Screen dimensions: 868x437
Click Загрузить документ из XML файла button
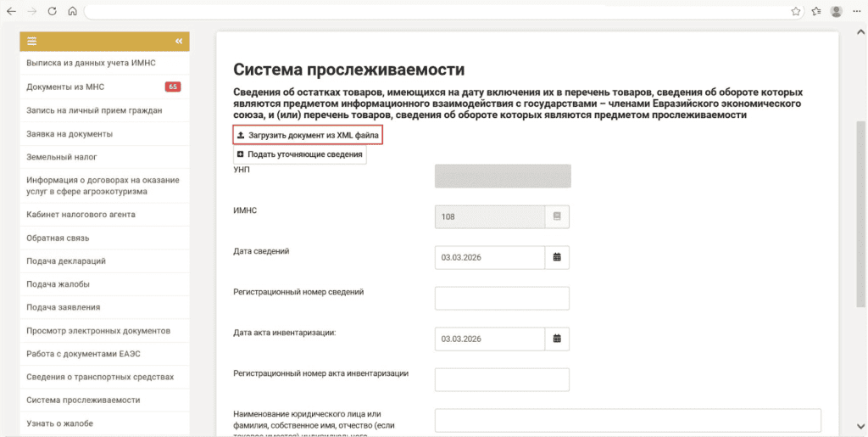click(308, 135)
